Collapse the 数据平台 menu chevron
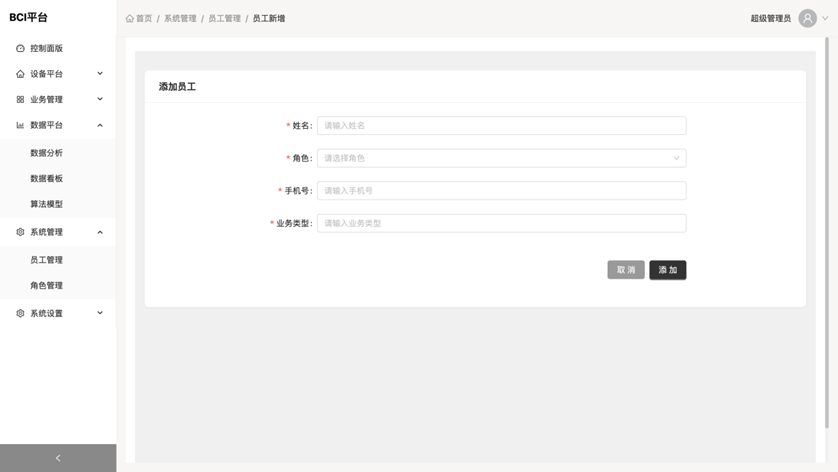Viewport: 838px width, 472px height. [100, 126]
